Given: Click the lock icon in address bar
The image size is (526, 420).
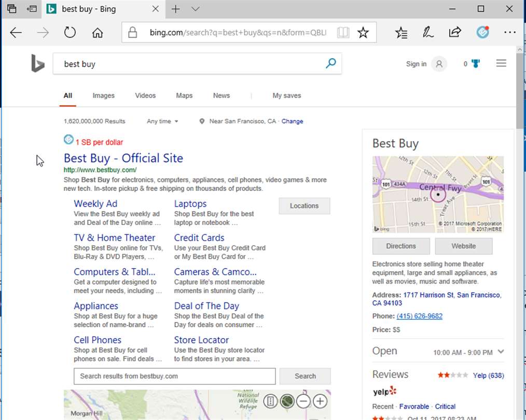Looking at the screenshot, I should tap(132, 33).
